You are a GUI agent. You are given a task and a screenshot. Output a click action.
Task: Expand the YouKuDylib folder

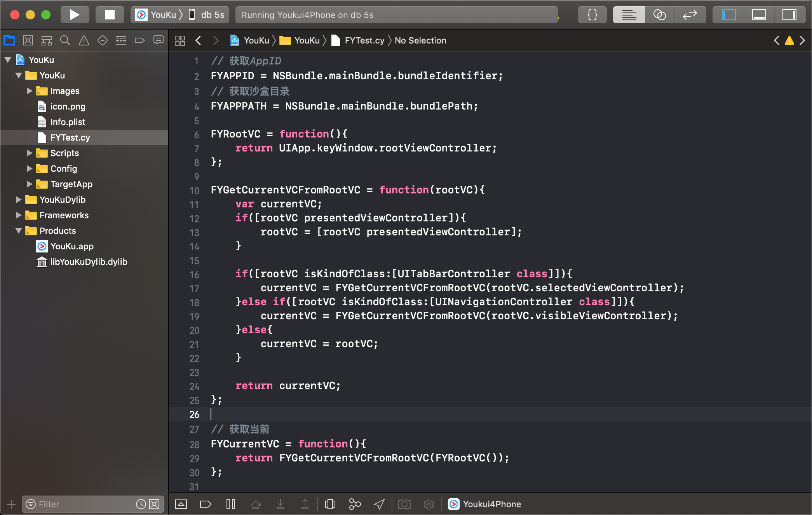click(18, 200)
